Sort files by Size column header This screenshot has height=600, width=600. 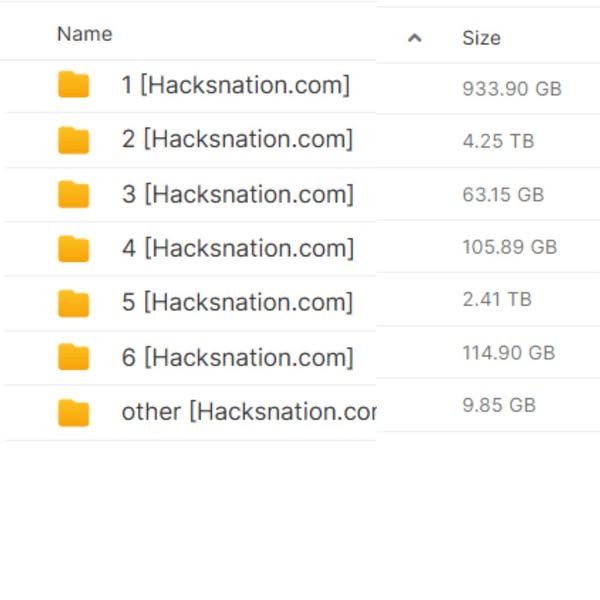[x=480, y=38]
